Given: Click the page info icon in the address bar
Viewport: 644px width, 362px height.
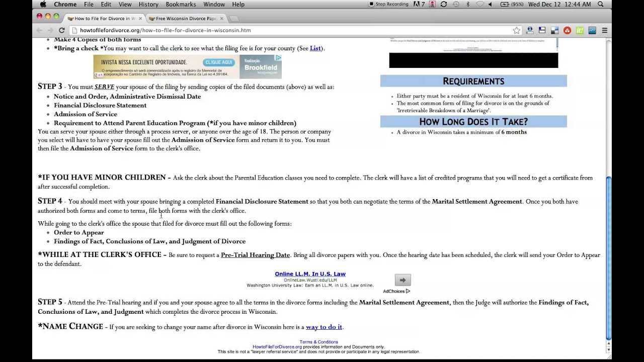Looking at the screenshot, I should (74, 30).
